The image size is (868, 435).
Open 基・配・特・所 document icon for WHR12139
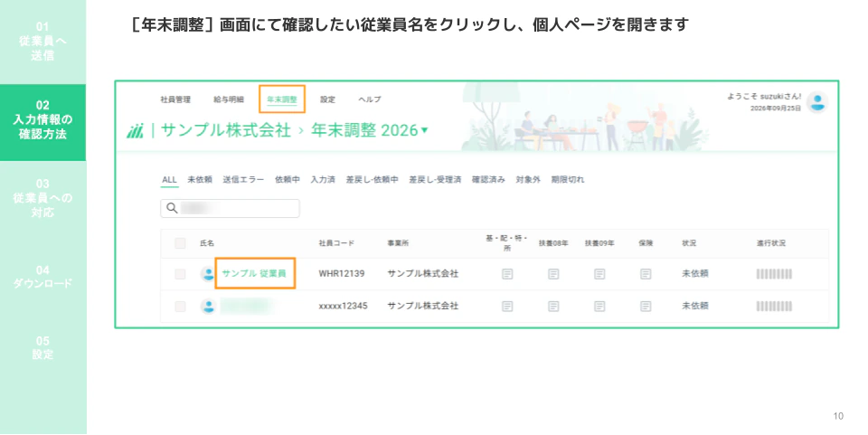tap(507, 274)
